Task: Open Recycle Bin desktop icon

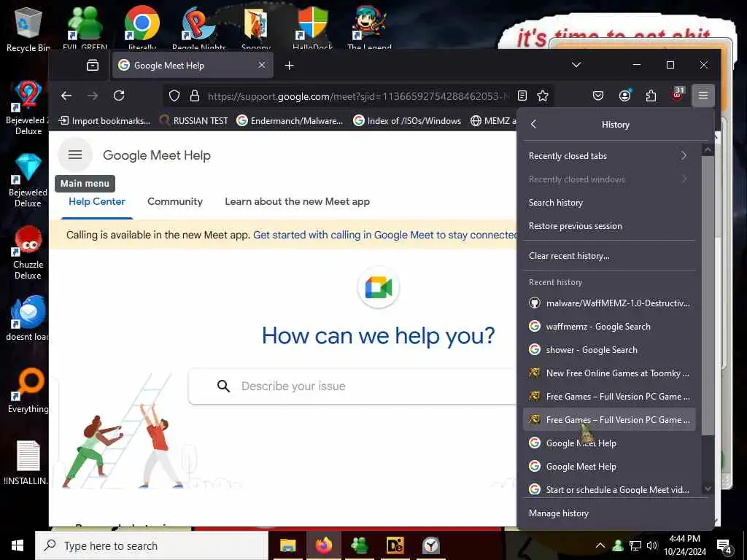Action: [28, 29]
